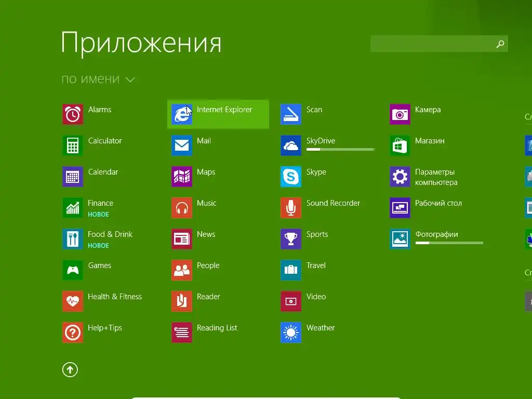Click the up arrow to return to Start
This screenshot has width=532, height=399.
point(70,370)
